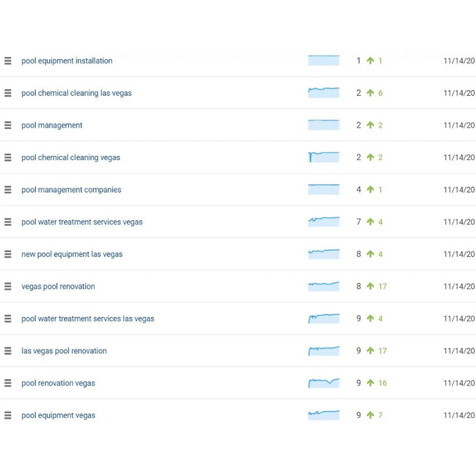Open new pool equipment las vegas keyword
The width and height of the screenshot is (476, 476).
(x=72, y=254)
